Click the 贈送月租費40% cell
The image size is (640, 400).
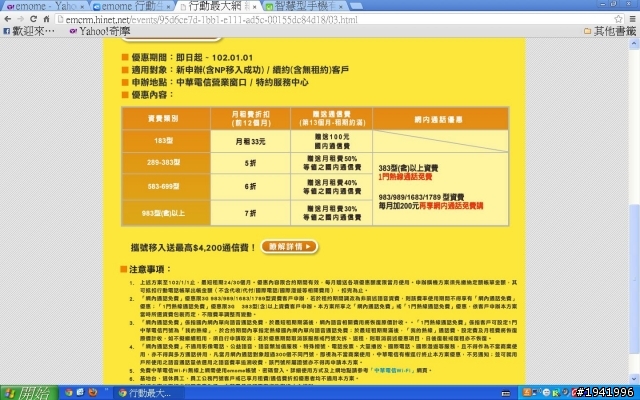click(331, 187)
